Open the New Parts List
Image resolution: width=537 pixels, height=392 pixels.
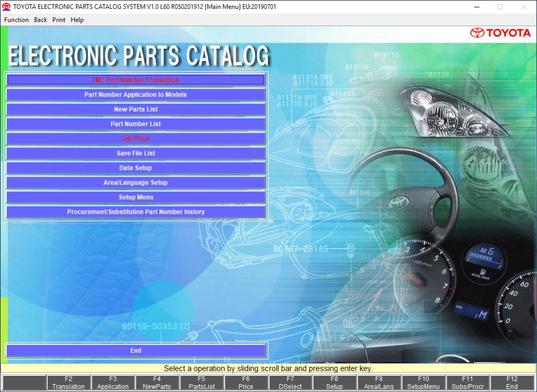[x=135, y=109]
